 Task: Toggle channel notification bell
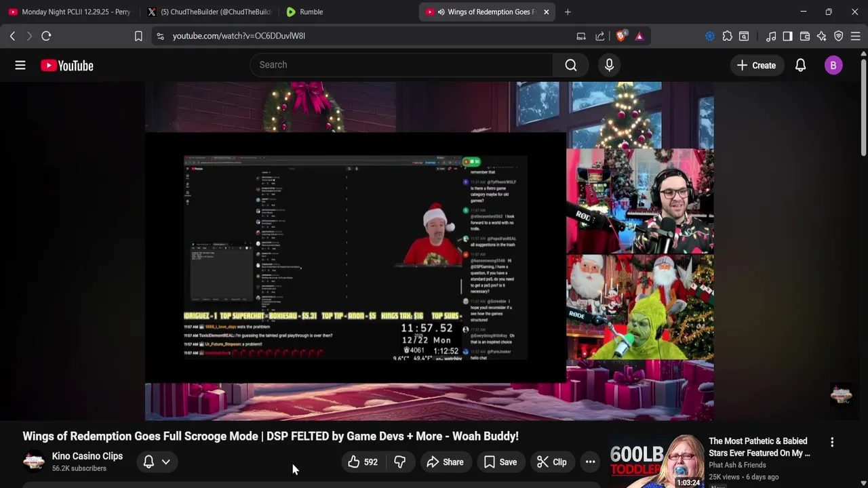click(149, 462)
